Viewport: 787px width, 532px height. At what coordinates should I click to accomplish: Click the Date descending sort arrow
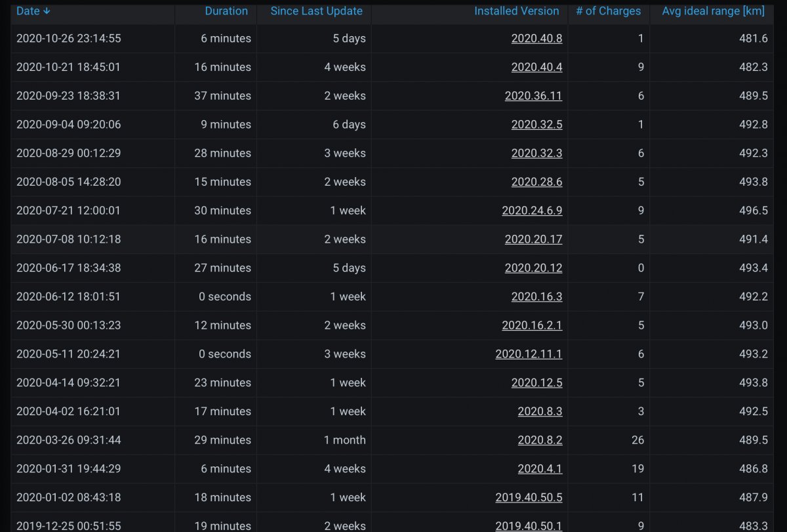click(x=47, y=11)
